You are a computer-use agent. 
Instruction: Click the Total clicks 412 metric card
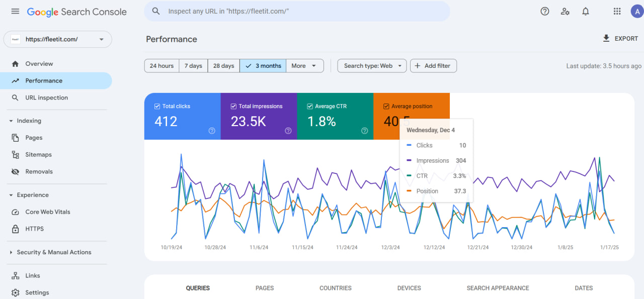point(183,116)
